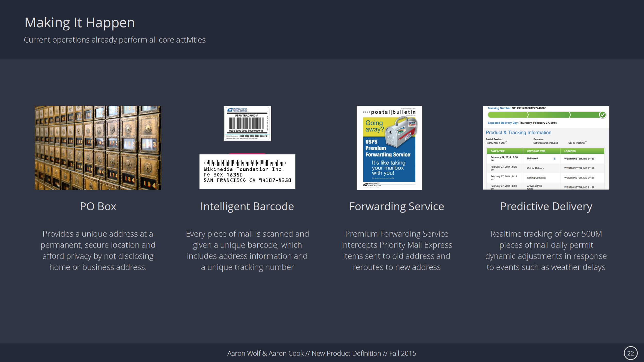This screenshot has height=362, width=644.
Task: Click the "LOCATION" table column header
Action: pos(582,151)
